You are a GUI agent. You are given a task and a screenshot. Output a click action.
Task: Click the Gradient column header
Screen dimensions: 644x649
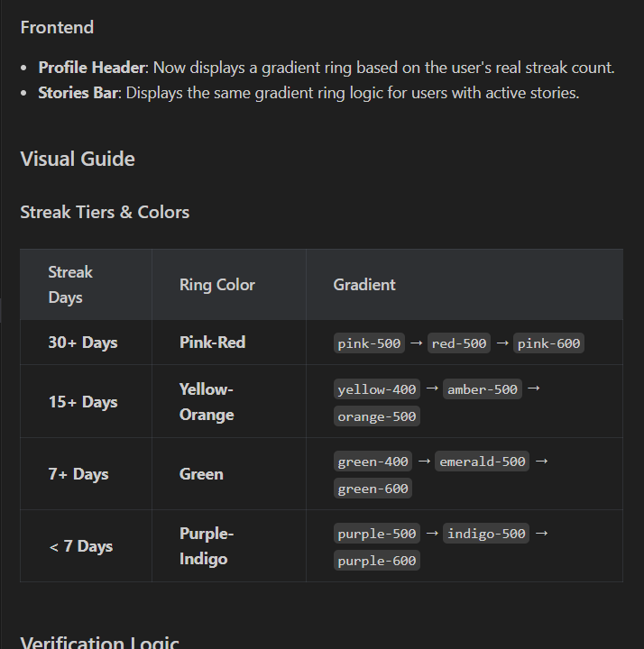click(364, 284)
